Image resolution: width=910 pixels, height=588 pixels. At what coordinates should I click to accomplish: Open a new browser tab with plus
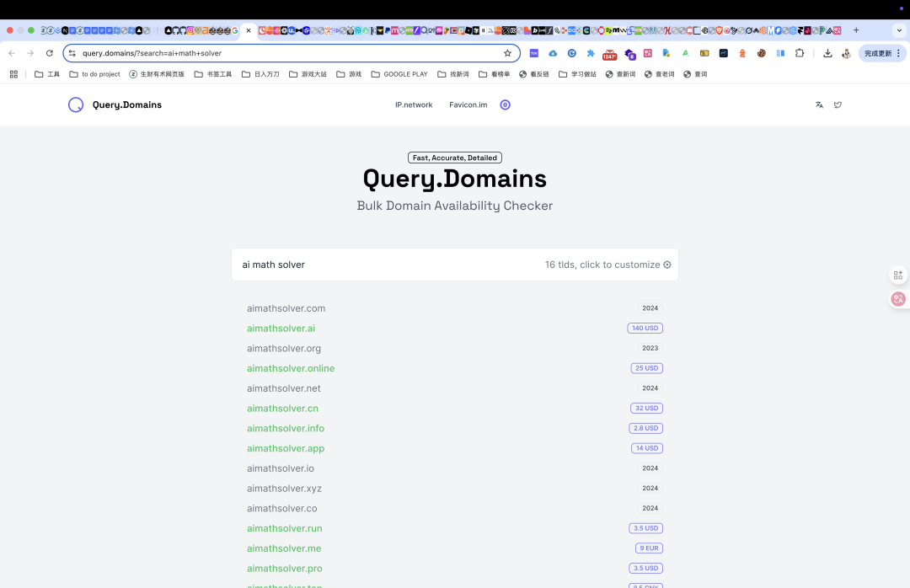856,30
